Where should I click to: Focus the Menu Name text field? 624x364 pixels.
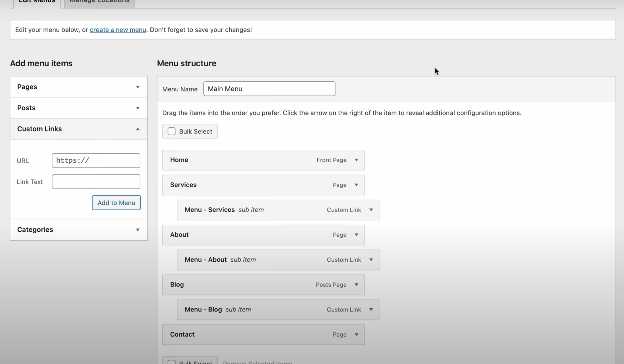[x=269, y=89]
